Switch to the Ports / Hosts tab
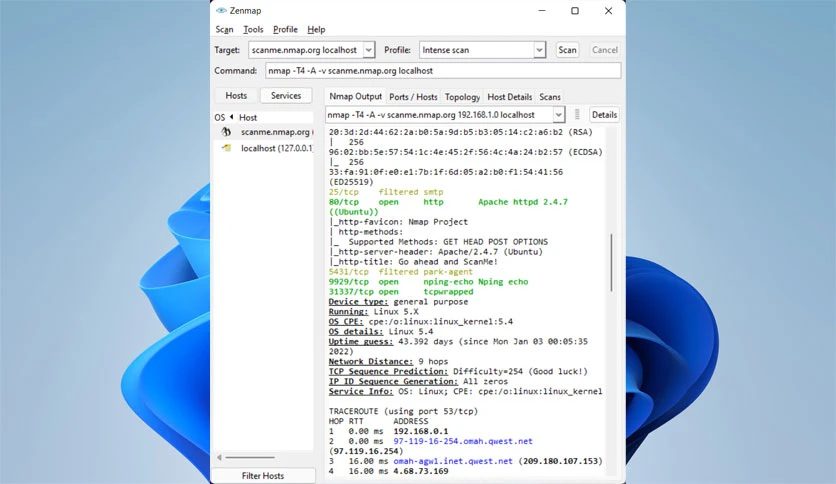Viewport: 836px width, 484px height. tap(413, 97)
